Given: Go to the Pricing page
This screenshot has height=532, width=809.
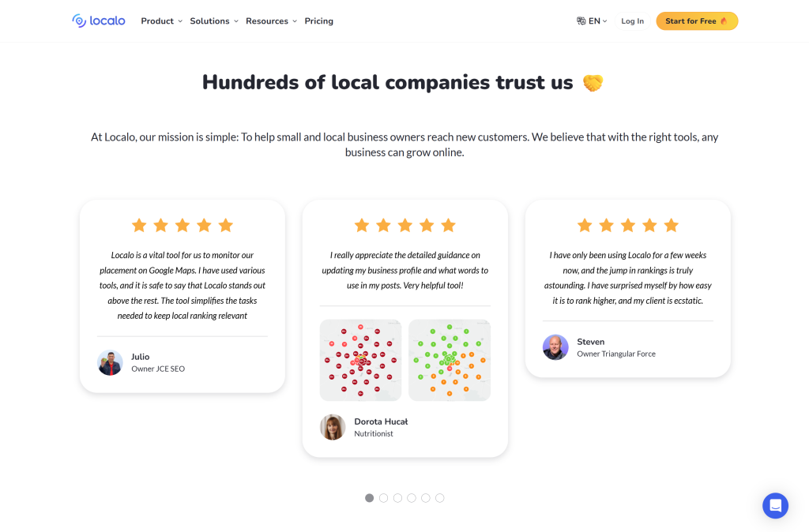Looking at the screenshot, I should click(319, 21).
